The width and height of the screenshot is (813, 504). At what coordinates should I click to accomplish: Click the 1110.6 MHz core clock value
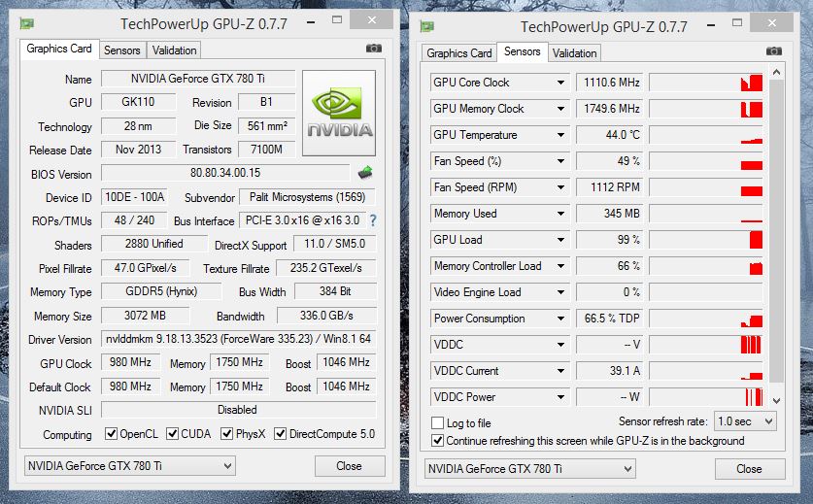pos(610,83)
